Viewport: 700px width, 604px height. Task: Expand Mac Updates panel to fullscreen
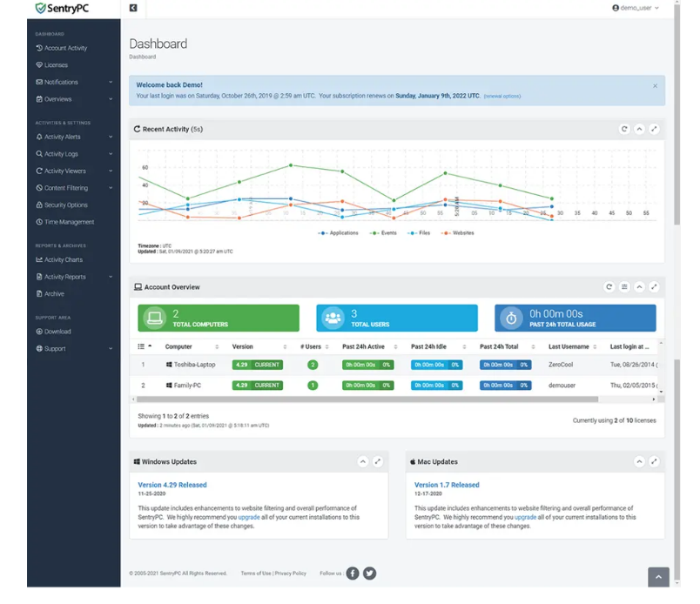pos(654,461)
